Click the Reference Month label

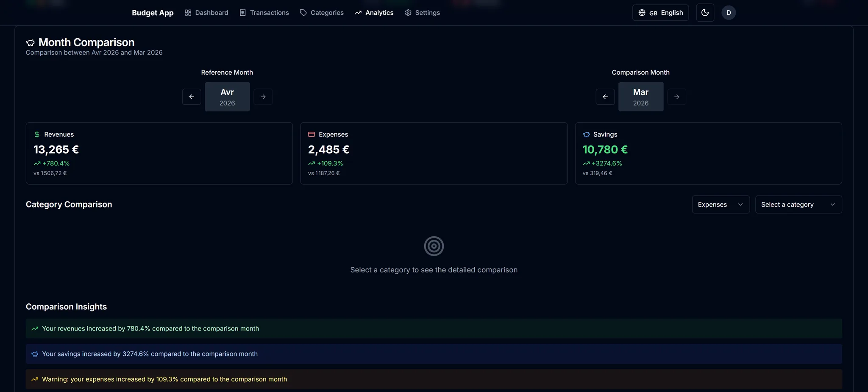[x=227, y=73]
